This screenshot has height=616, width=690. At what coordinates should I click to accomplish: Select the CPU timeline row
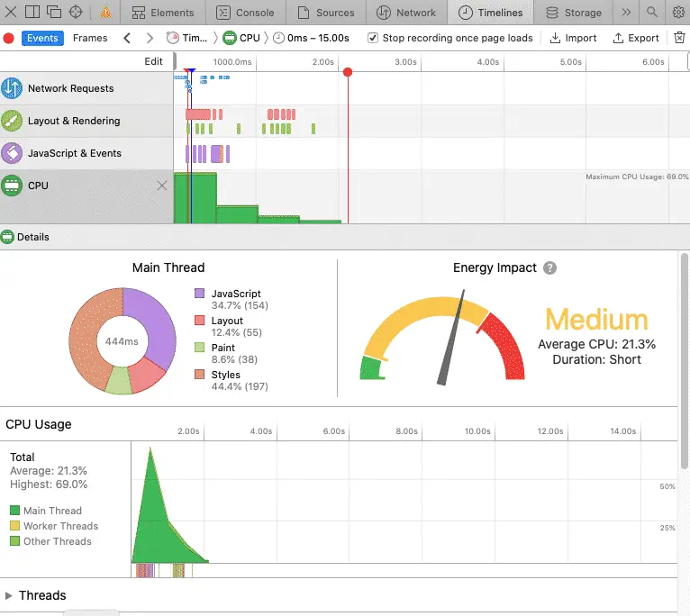point(86,196)
